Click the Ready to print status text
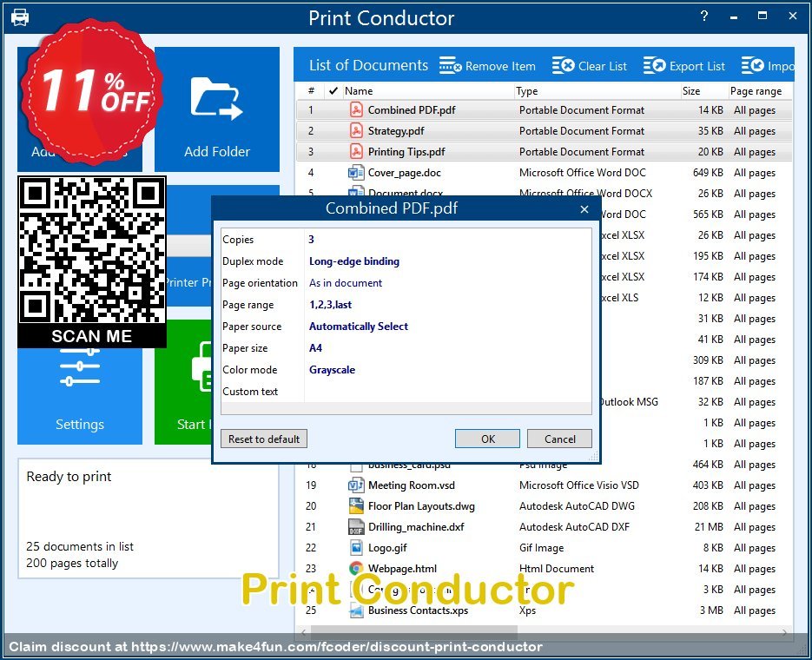This screenshot has height=660, width=812. pos(69,476)
